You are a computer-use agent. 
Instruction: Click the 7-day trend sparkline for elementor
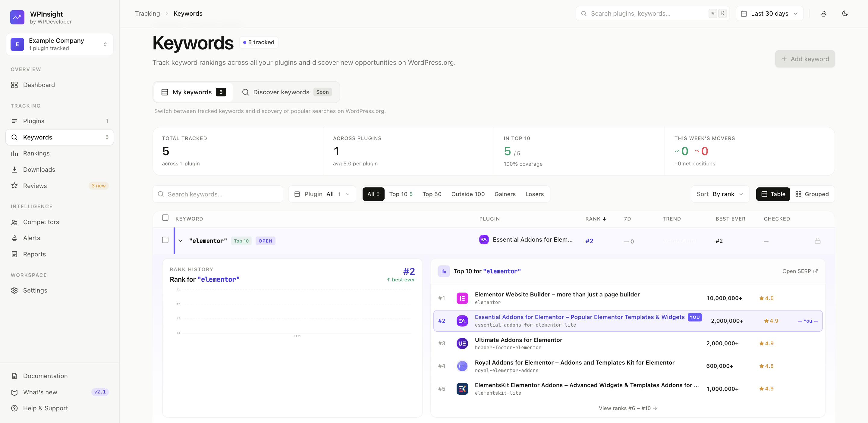tap(680, 241)
